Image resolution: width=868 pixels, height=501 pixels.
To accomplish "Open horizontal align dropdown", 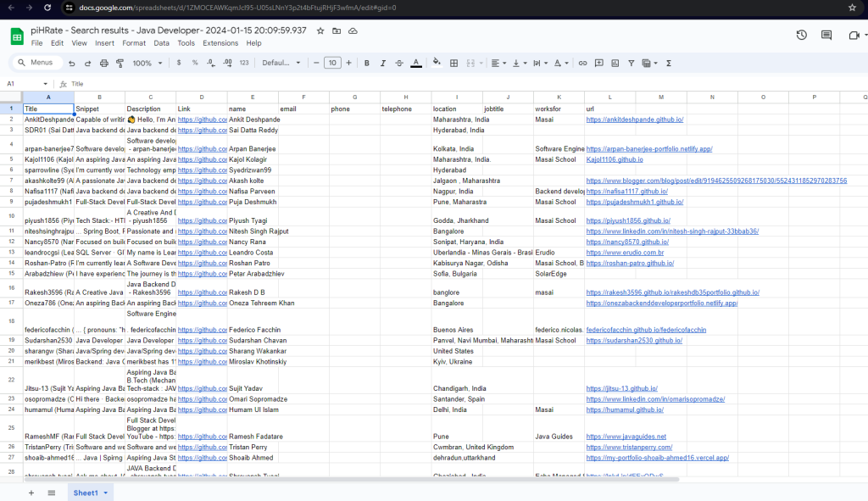I will [498, 63].
